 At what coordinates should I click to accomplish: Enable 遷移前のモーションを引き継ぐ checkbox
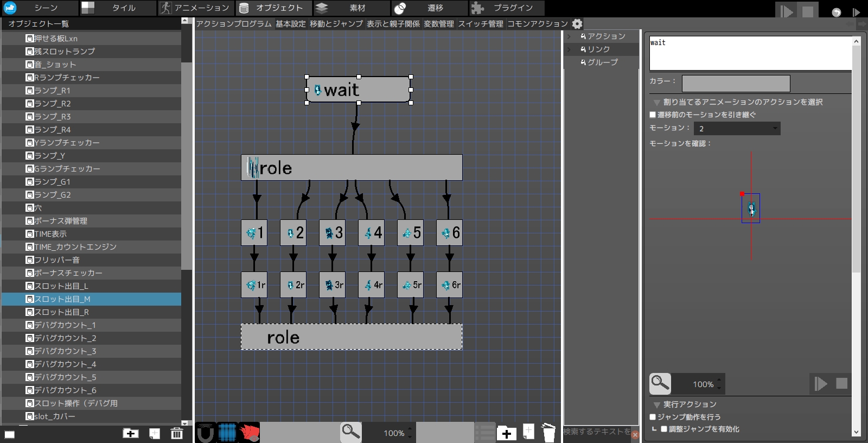(653, 115)
